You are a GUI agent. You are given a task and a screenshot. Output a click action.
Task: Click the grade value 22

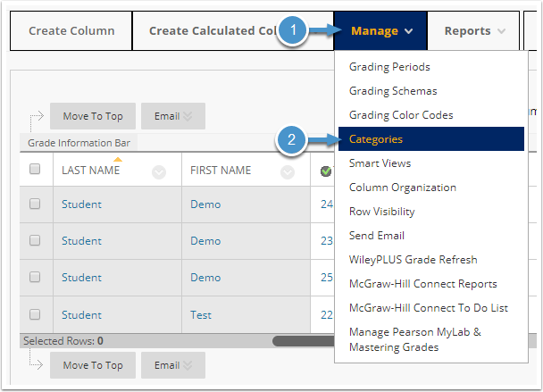pyautogui.click(x=327, y=315)
